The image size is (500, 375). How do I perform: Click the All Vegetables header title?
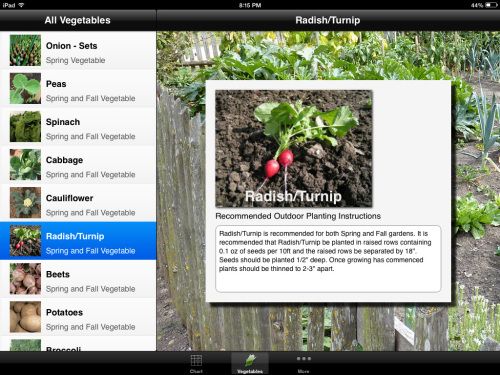tap(77, 20)
